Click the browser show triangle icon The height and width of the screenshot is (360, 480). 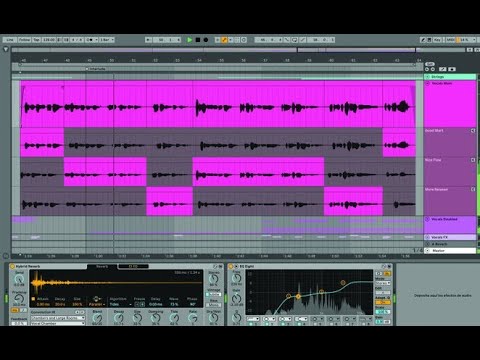pos(6,49)
